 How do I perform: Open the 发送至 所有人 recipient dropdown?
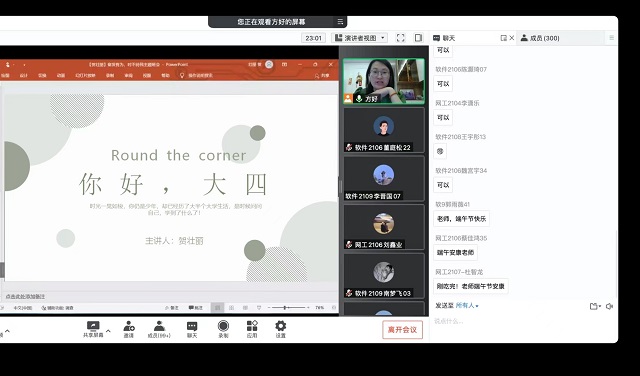pos(467,305)
